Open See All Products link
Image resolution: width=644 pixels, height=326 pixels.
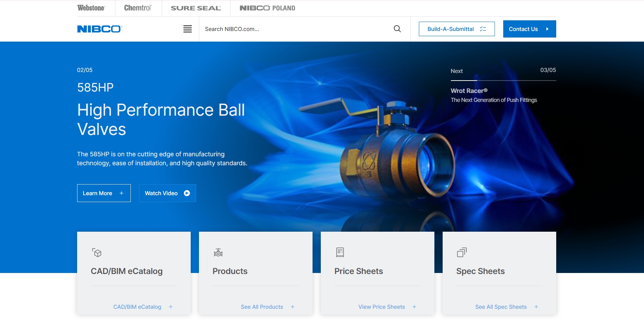click(262, 307)
